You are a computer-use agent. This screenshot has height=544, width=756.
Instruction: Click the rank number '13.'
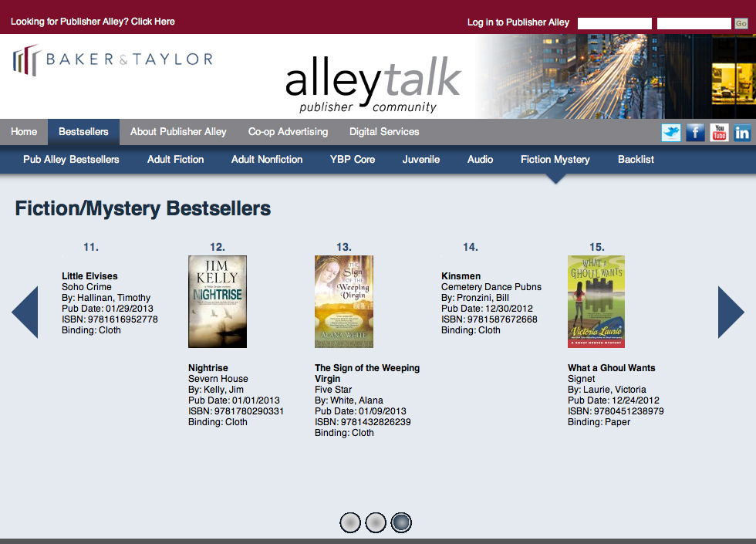[x=344, y=248]
